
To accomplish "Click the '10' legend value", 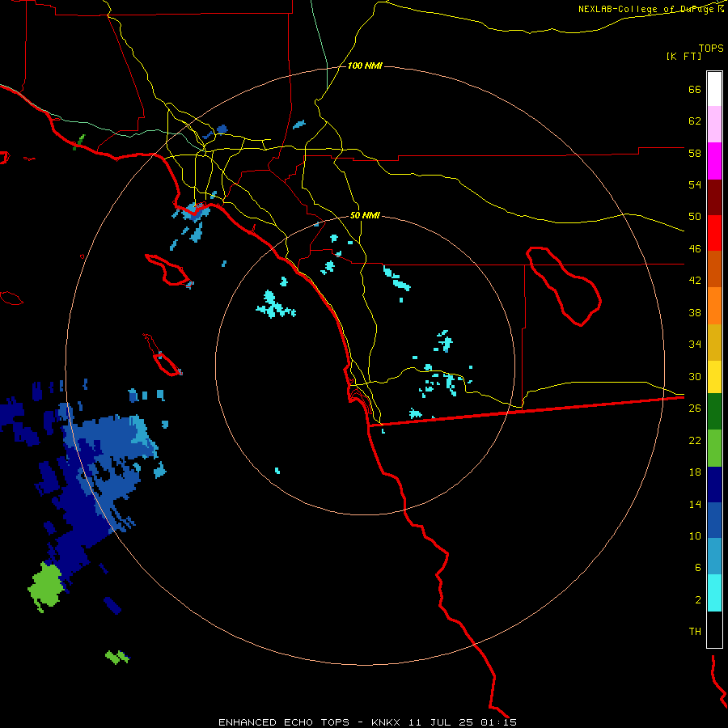I will [695, 535].
